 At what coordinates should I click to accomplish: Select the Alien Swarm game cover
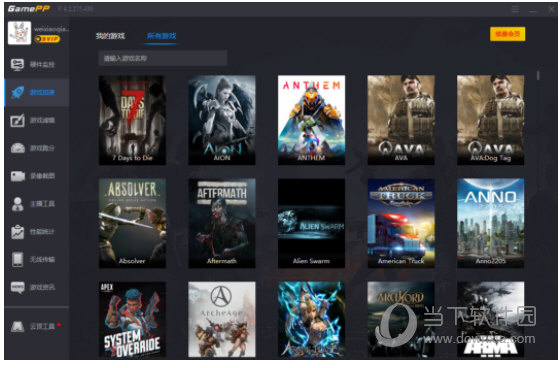tap(311, 223)
